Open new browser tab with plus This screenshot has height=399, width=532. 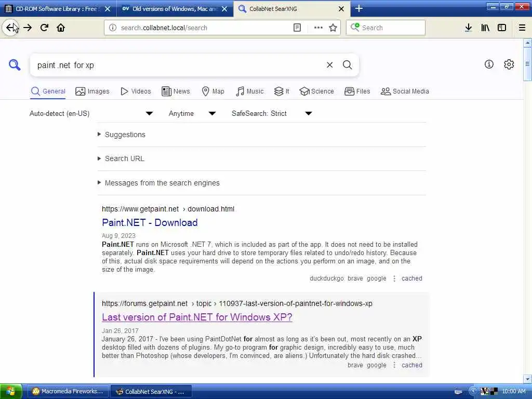(359, 8)
